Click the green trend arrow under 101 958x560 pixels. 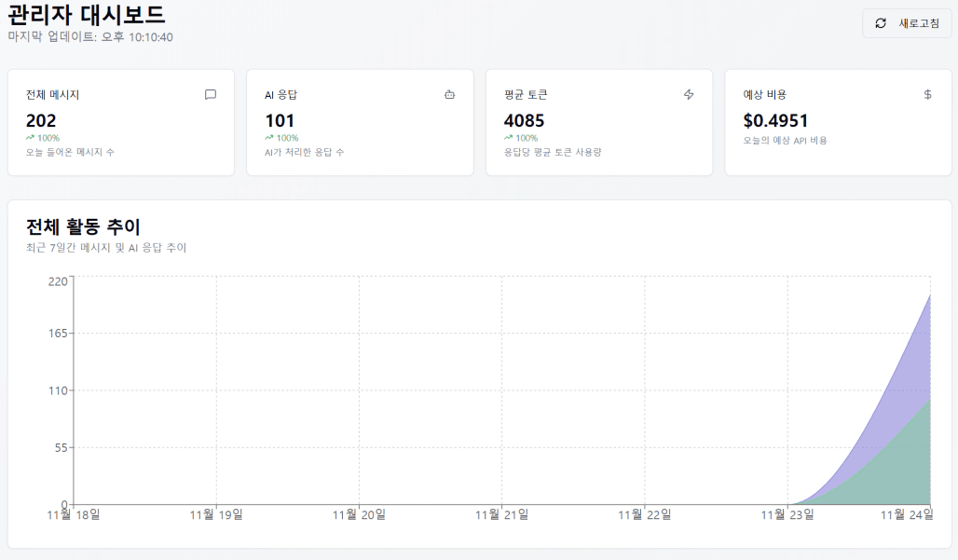point(268,137)
